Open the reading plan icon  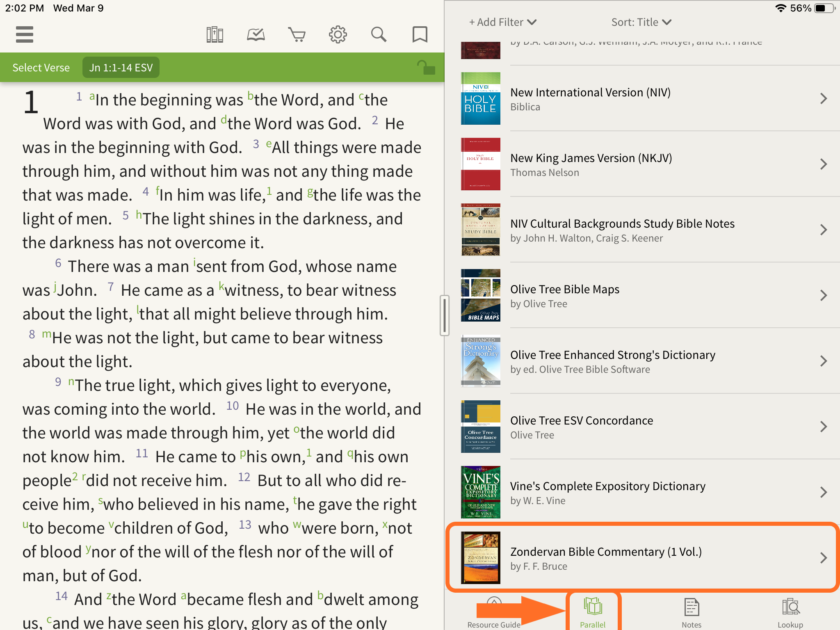[x=256, y=34]
